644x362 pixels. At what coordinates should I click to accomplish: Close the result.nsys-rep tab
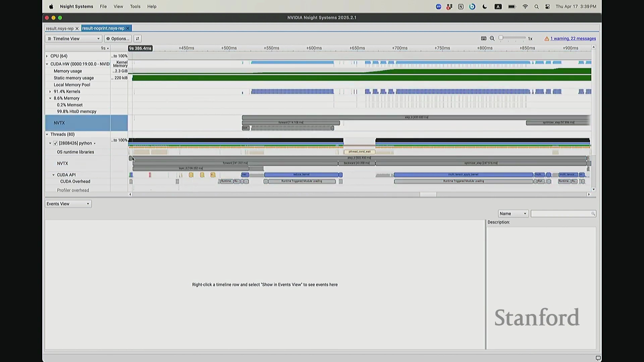(77, 28)
